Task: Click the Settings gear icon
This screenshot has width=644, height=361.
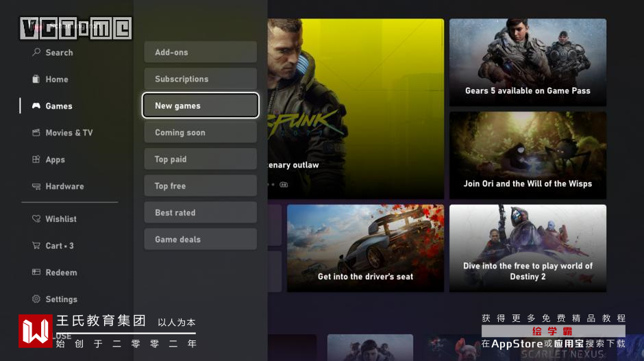Action: [36, 299]
